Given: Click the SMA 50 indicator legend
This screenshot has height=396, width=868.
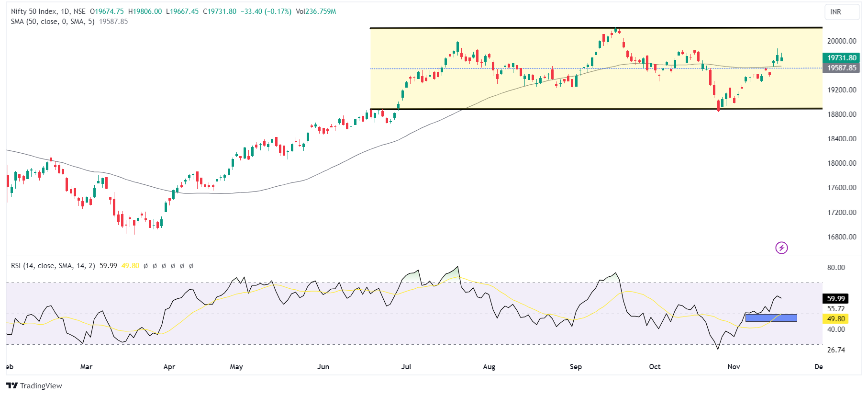Looking at the screenshot, I should [x=53, y=22].
